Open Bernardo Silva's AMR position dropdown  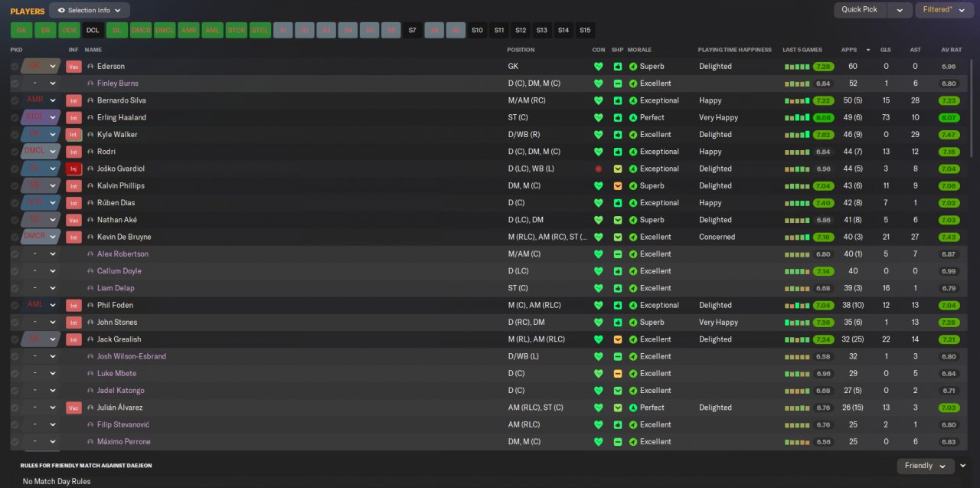point(41,100)
